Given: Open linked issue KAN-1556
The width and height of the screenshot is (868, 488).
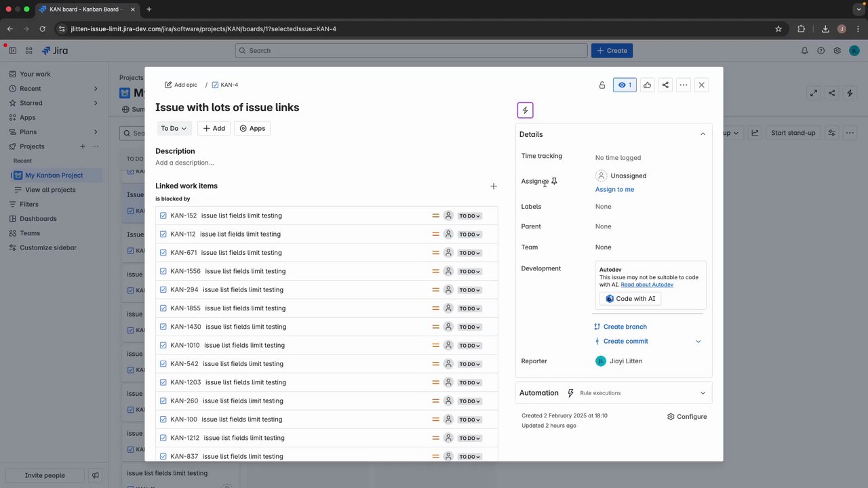Looking at the screenshot, I should (x=185, y=271).
